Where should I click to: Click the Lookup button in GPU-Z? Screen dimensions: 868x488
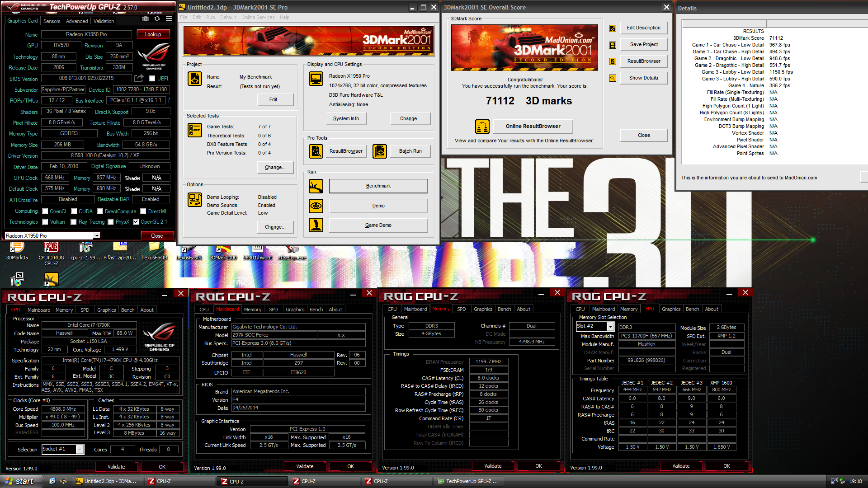click(x=153, y=34)
